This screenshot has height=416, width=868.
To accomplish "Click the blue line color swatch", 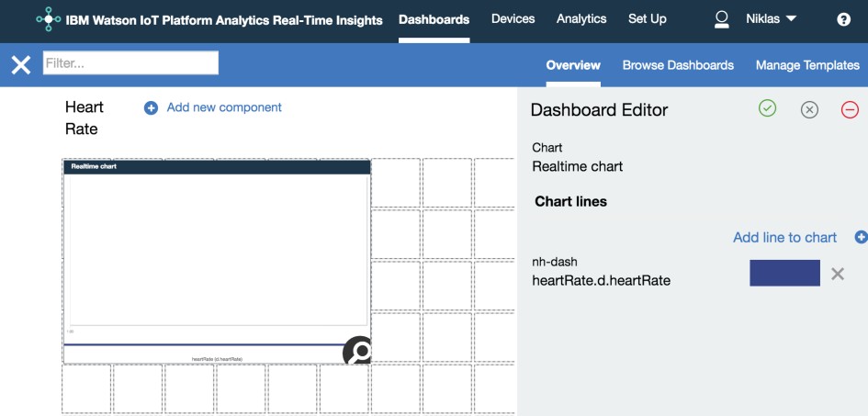I will click(784, 274).
